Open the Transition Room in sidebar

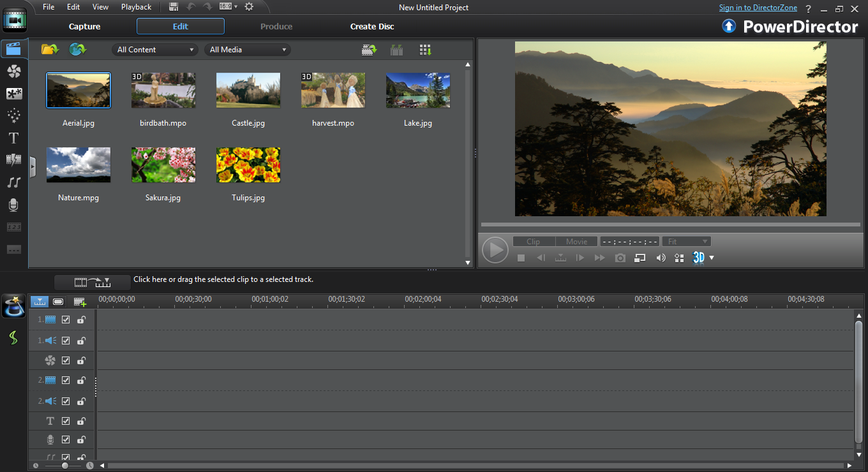(13, 160)
